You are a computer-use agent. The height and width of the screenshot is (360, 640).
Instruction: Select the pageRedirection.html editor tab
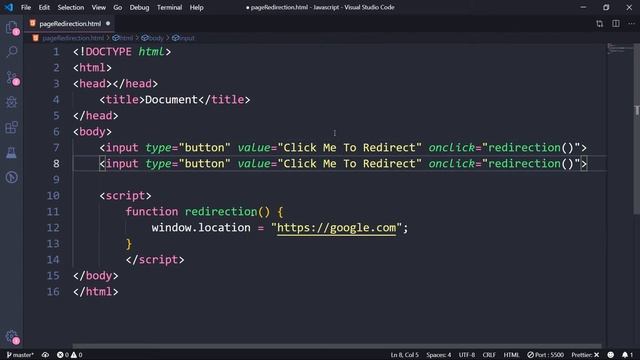pos(69,24)
